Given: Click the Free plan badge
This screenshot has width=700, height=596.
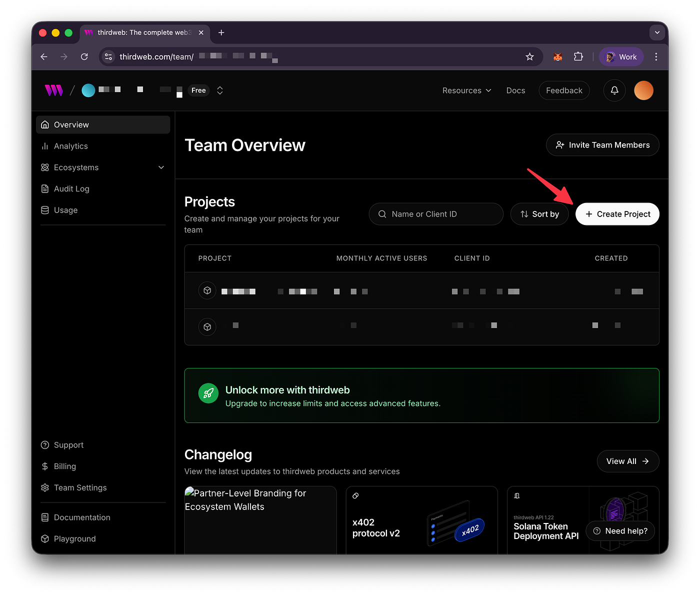Looking at the screenshot, I should point(198,90).
